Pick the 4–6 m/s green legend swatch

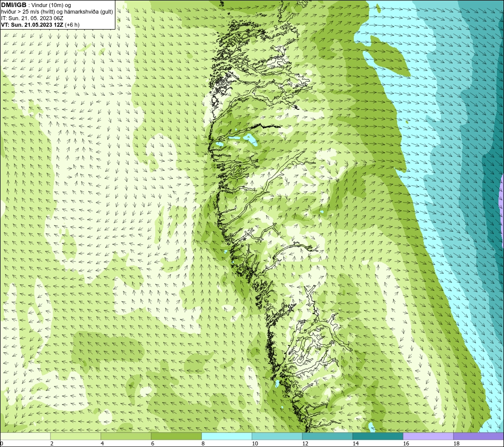[126, 436]
